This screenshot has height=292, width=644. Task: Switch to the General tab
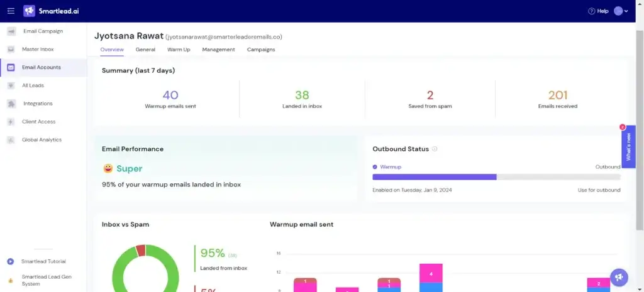pyautogui.click(x=145, y=49)
